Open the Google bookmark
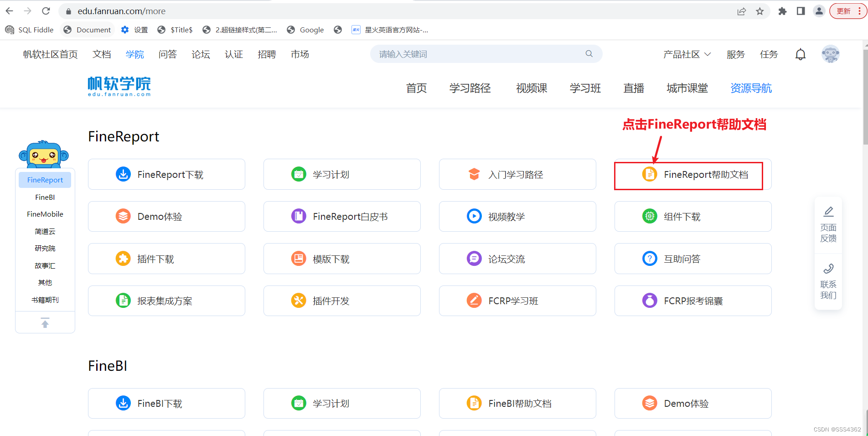The width and height of the screenshot is (868, 436). coord(305,30)
